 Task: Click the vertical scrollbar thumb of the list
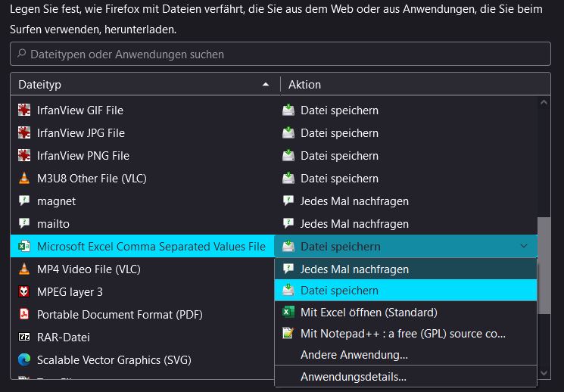pos(544,266)
